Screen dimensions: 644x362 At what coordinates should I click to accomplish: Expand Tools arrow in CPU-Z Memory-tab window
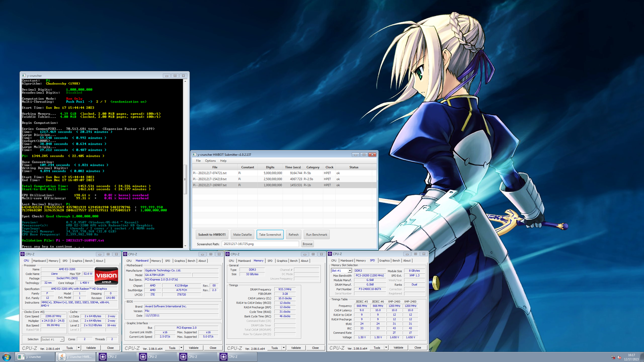pos(284,348)
